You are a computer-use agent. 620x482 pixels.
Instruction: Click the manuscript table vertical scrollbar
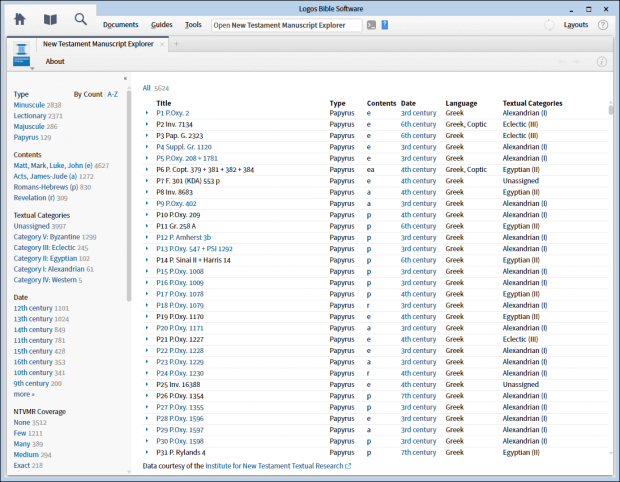click(x=611, y=109)
